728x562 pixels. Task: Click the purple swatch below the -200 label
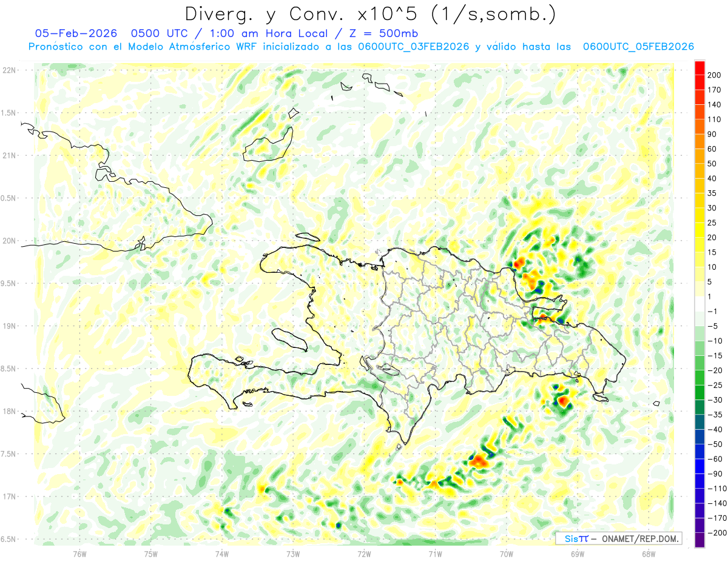pos(699,540)
